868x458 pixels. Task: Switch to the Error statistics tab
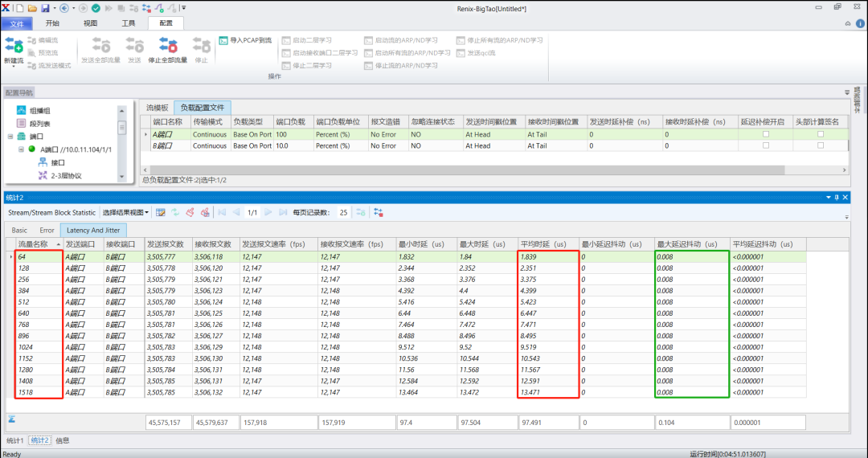pos(47,230)
